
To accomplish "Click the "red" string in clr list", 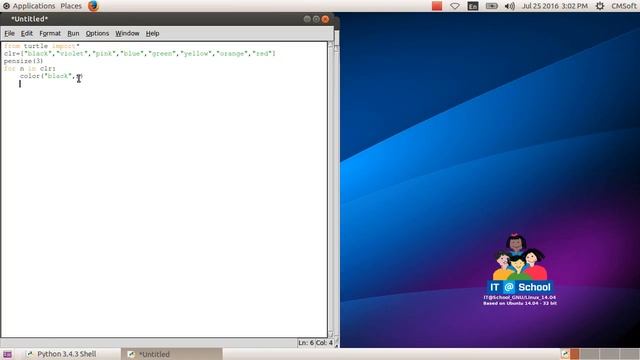I will click(262, 53).
